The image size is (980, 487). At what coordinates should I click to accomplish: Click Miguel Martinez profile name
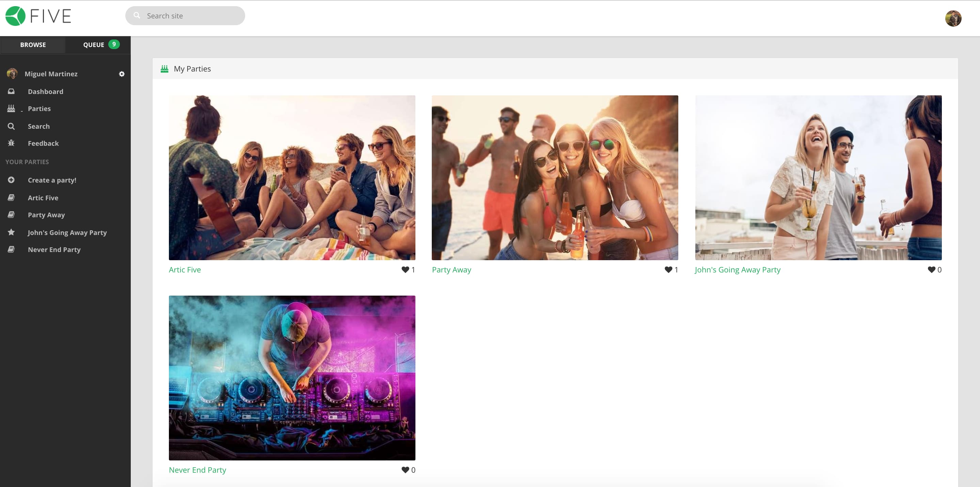(51, 74)
